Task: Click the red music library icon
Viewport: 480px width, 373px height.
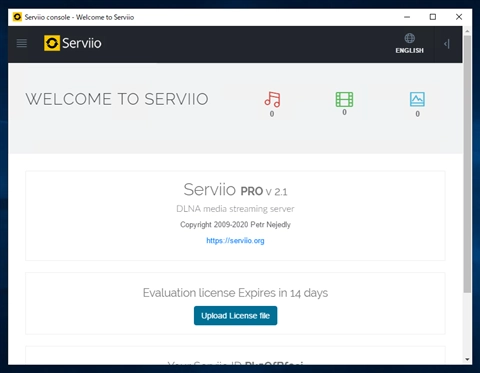Action: pyautogui.click(x=272, y=99)
